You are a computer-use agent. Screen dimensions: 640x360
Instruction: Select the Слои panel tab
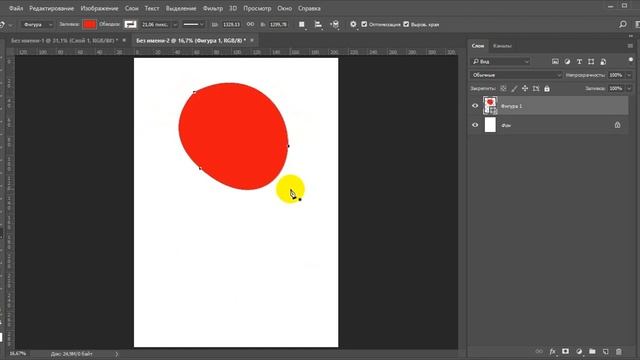[x=478, y=46]
